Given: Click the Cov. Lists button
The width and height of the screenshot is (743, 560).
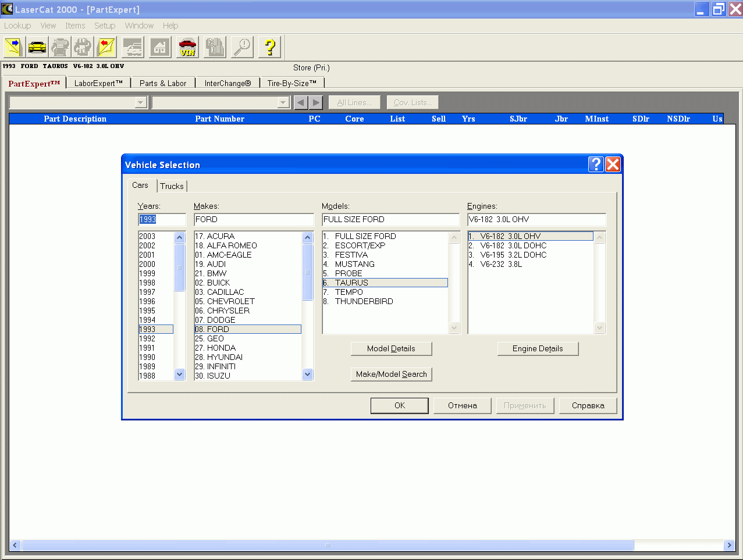Looking at the screenshot, I should point(413,103).
